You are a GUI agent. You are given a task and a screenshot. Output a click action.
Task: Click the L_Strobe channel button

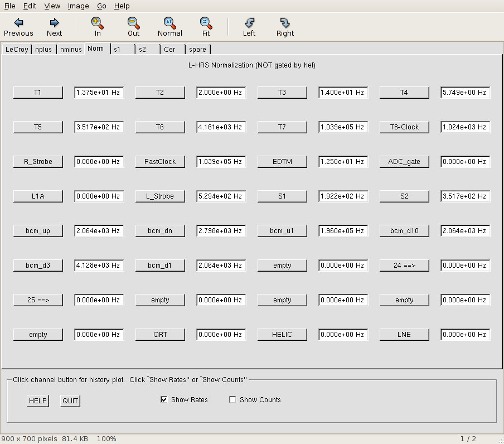[x=160, y=196]
